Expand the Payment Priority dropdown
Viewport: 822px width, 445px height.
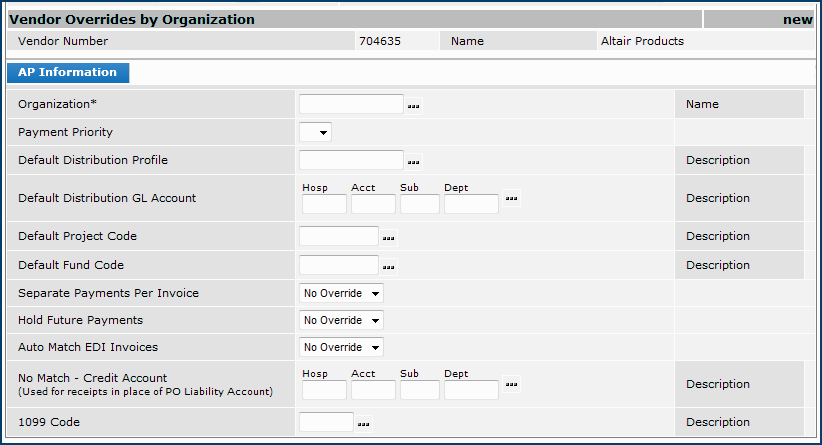pos(315,132)
